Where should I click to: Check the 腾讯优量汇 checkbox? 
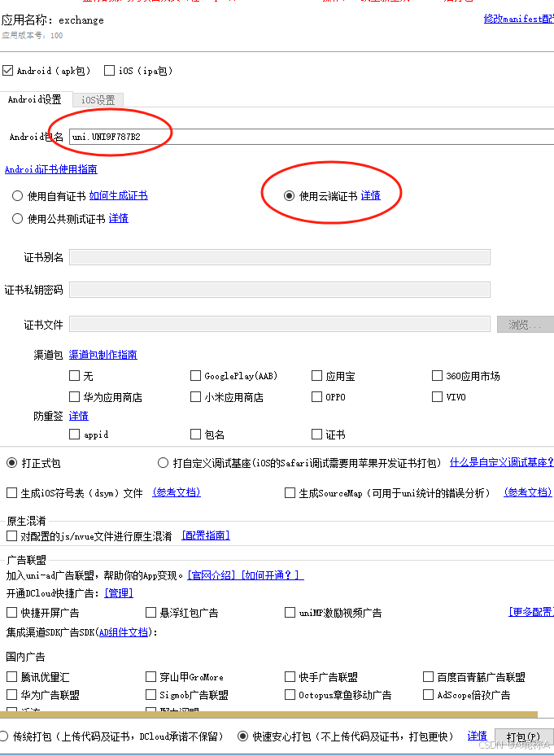pos(11,676)
